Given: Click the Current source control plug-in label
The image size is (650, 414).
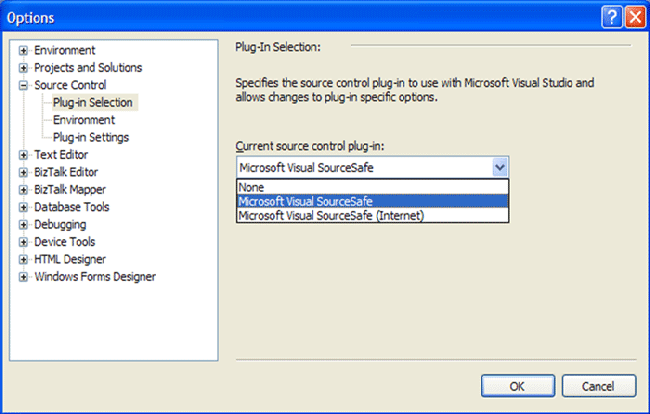Looking at the screenshot, I should 310,146.
